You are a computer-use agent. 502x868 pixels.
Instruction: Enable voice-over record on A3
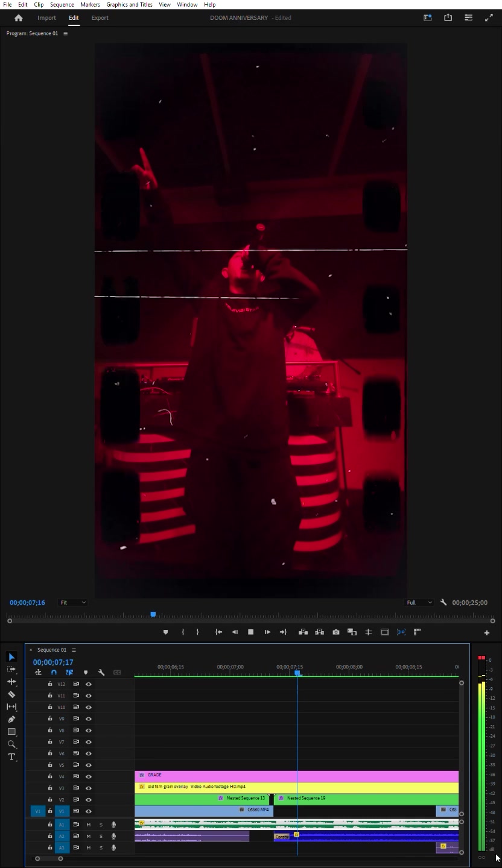point(113,848)
